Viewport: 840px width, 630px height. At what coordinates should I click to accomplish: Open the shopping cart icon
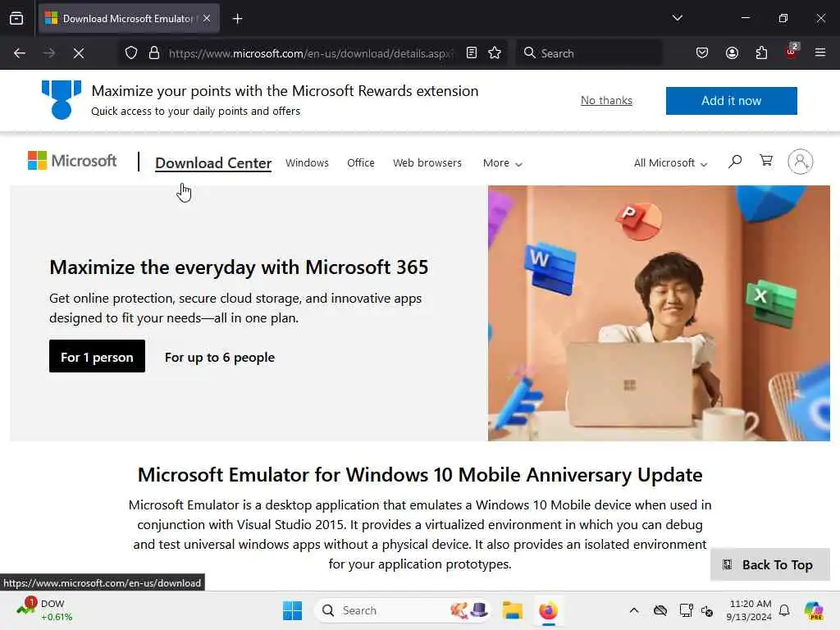(766, 161)
